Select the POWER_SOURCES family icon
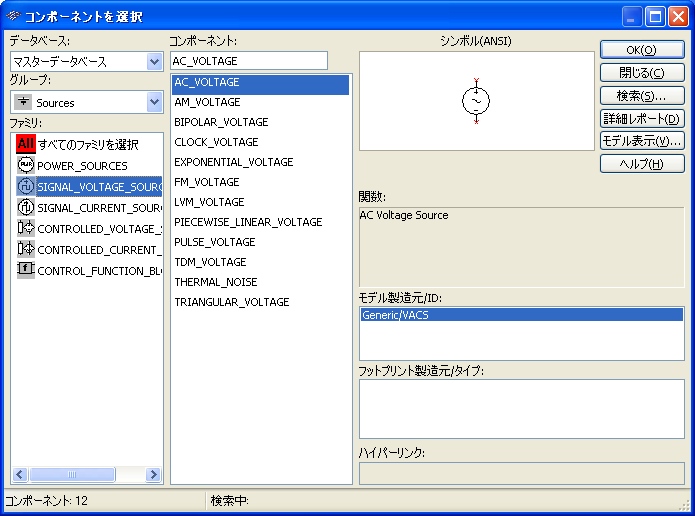Screen dimensions: 695x516 point(26,165)
